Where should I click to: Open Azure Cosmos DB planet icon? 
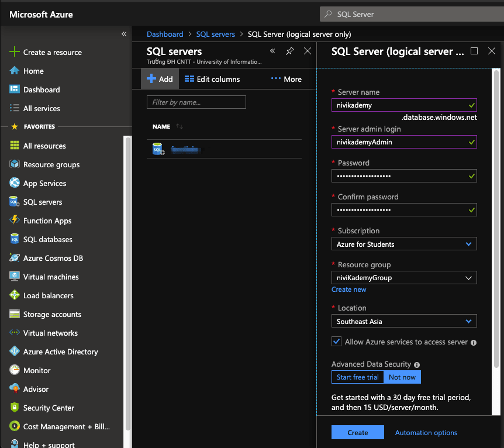(x=15, y=257)
